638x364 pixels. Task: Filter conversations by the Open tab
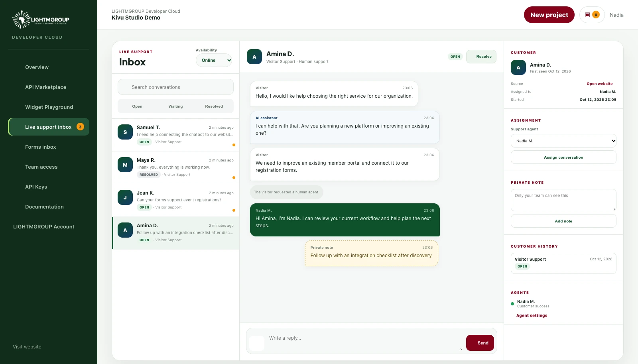(x=137, y=106)
